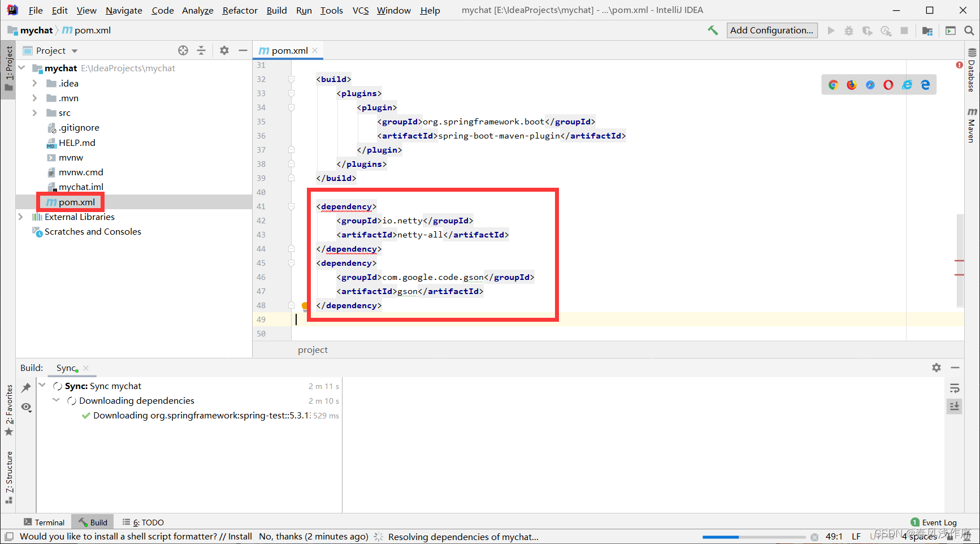Open the Structure side panel
980x544 pixels.
pyautogui.click(x=9, y=477)
